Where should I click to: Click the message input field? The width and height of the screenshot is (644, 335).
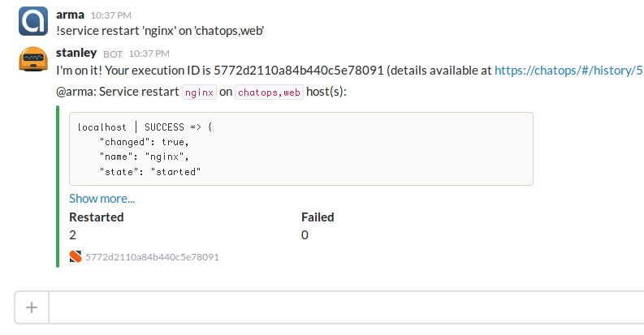(x=346, y=307)
